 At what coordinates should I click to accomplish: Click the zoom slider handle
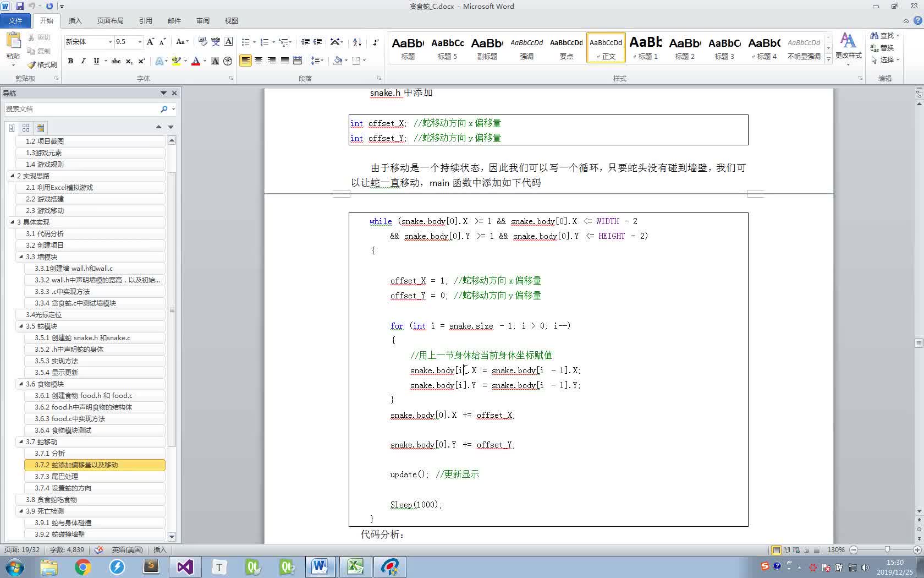(887, 550)
